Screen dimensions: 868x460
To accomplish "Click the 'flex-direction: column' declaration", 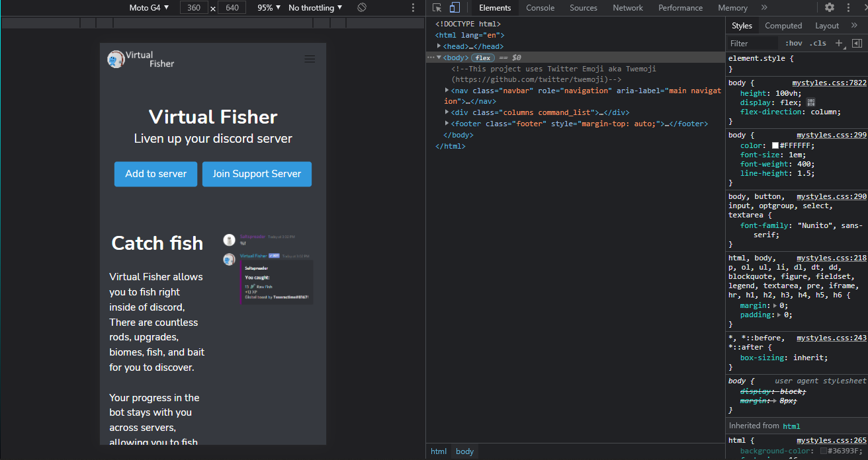I will point(791,112).
